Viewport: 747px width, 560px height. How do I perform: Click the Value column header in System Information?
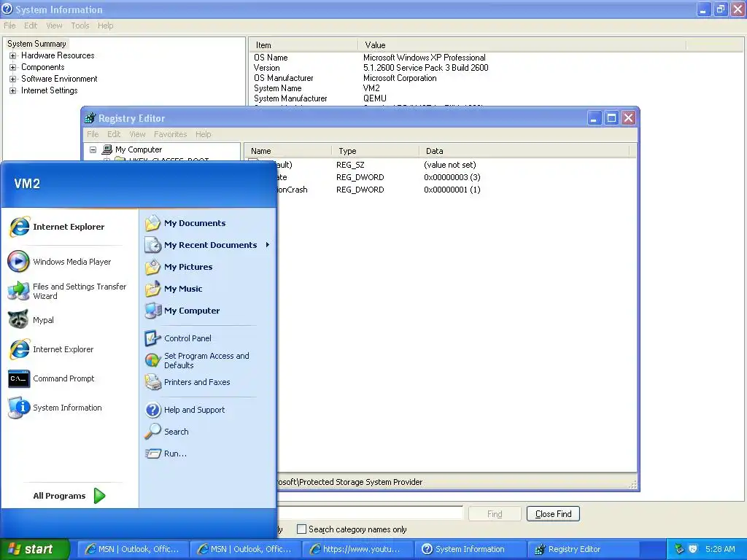click(522, 45)
